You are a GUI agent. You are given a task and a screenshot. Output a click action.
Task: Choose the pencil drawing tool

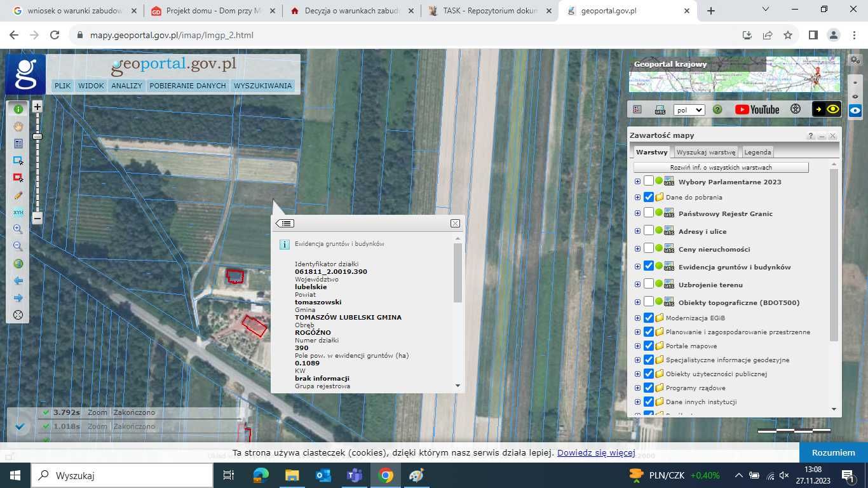(x=18, y=195)
